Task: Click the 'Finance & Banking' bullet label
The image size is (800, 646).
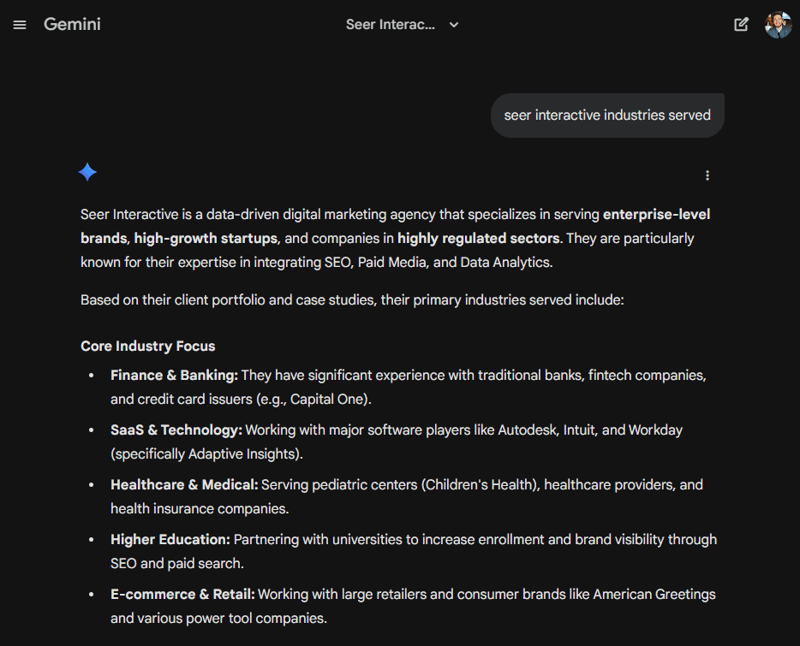Action: click(174, 375)
